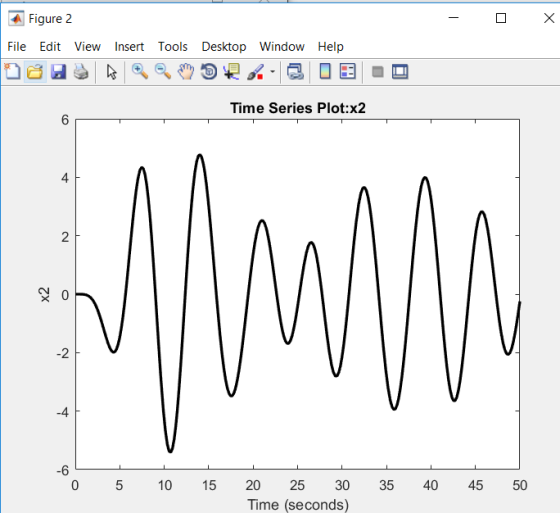
Task: Click the Hide Plot Tools icon
Action: (378, 71)
